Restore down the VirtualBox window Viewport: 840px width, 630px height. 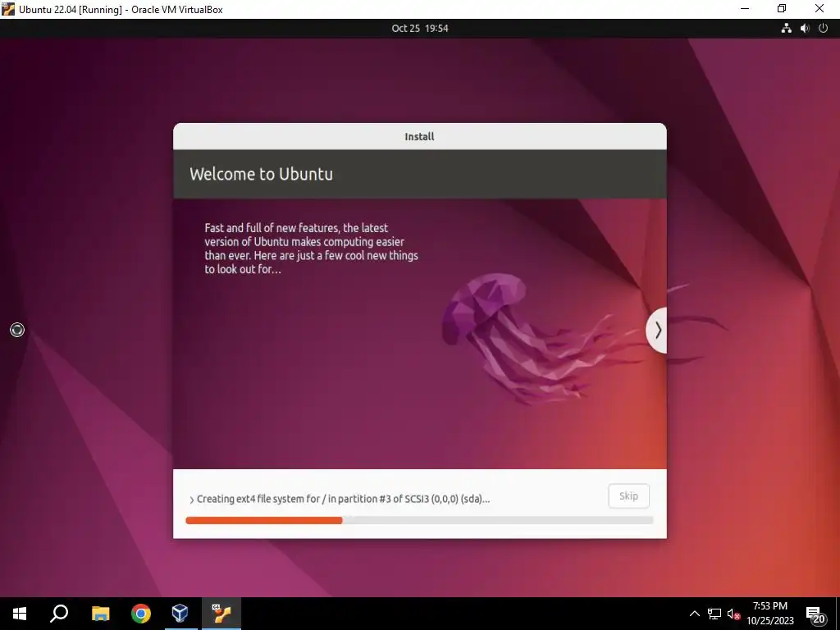(782, 8)
